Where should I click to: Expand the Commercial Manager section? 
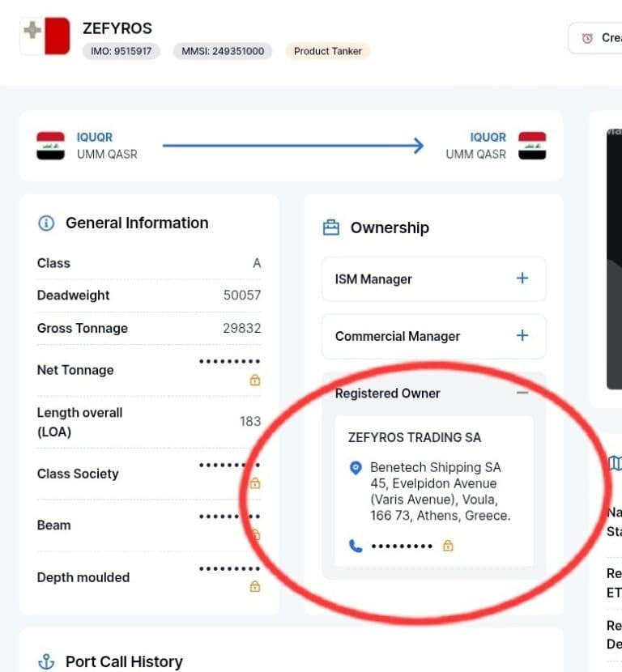(x=522, y=335)
